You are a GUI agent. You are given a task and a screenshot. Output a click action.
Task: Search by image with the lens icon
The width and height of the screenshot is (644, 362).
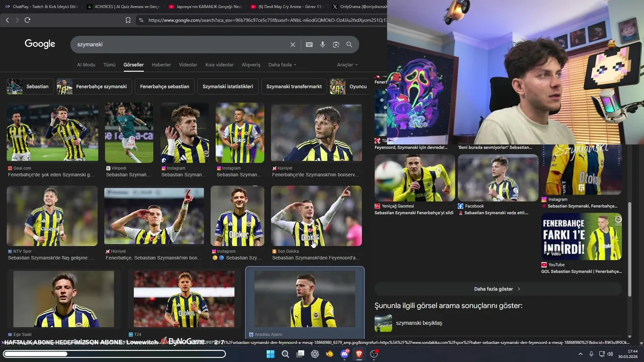point(336,45)
